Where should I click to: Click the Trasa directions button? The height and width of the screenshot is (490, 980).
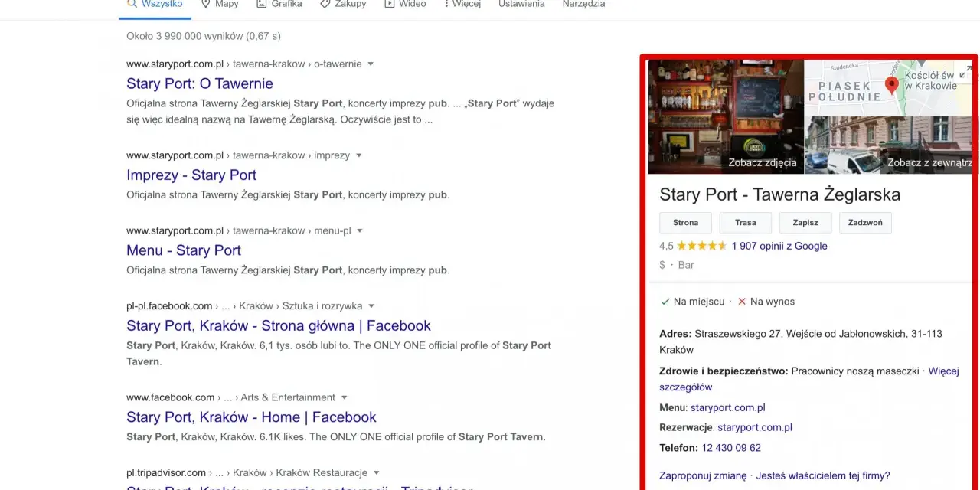click(x=746, y=223)
